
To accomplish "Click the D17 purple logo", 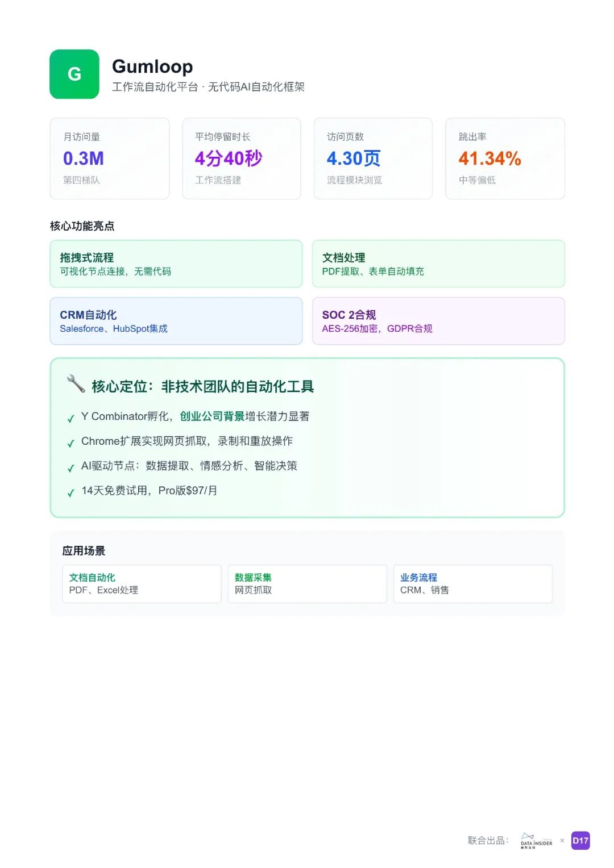I will (580, 841).
